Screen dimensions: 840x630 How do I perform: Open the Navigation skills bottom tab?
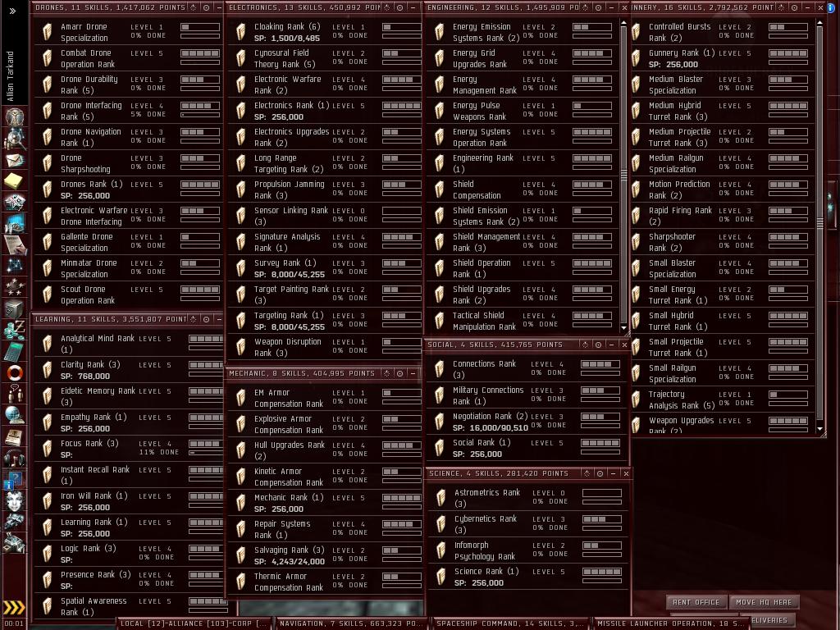coord(351,623)
